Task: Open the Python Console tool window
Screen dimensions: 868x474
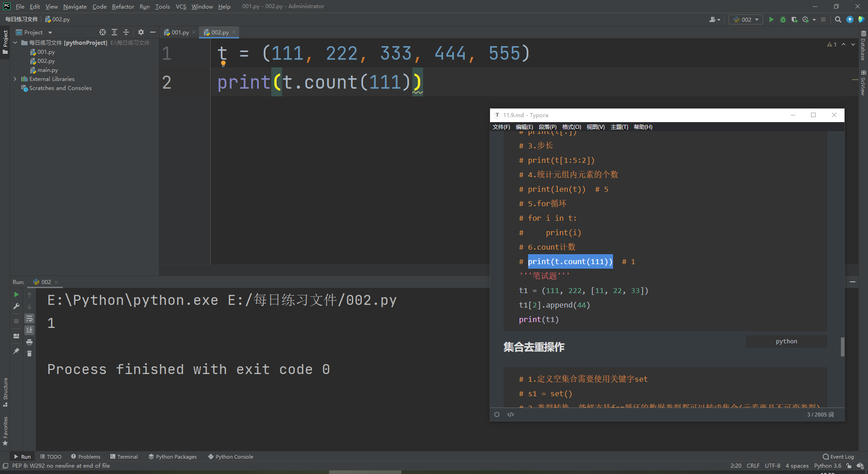Action: (x=231, y=457)
